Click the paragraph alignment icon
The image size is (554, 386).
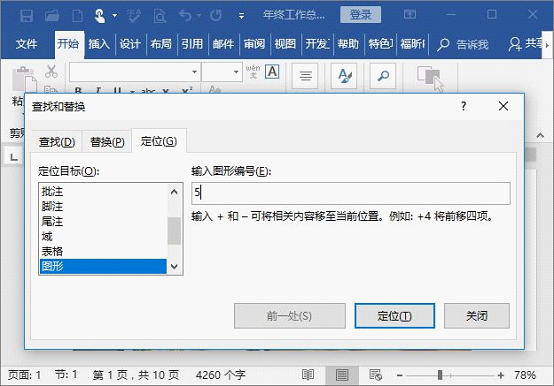coord(305,76)
